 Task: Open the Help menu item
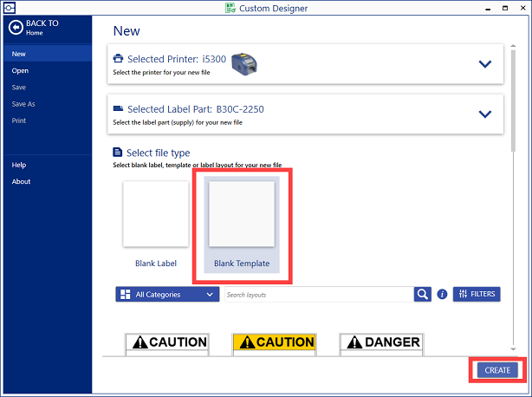click(19, 165)
